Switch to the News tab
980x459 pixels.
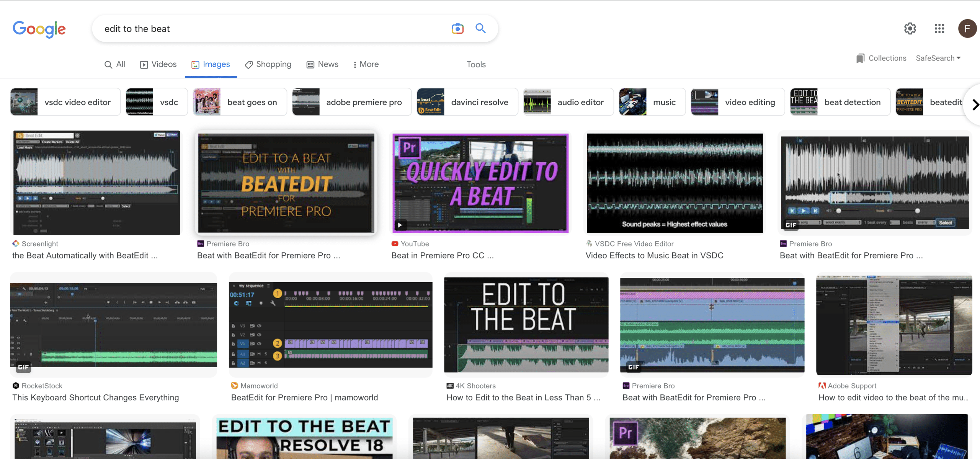pyautogui.click(x=322, y=64)
